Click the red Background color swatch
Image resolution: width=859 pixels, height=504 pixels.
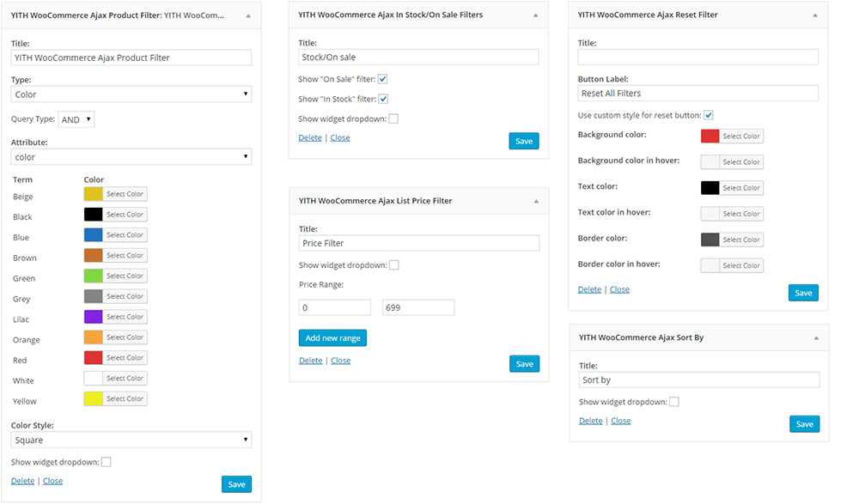click(710, 136)
